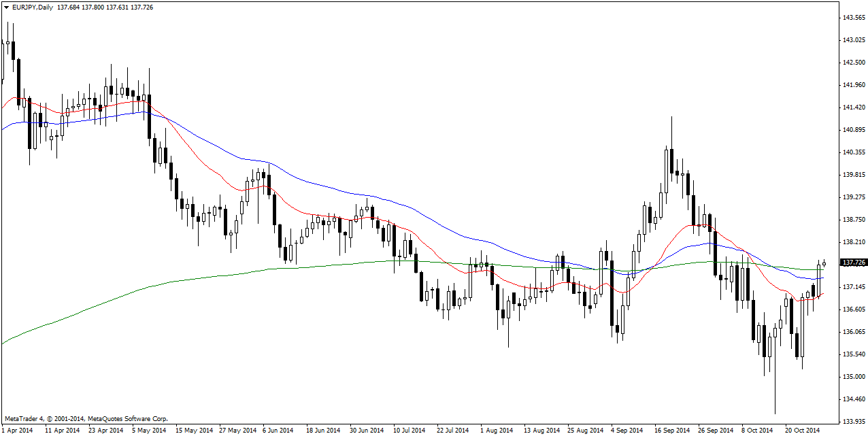Click the 140.890 level on price axis
The width and height of the screenshot is (868, 436).
853,130
